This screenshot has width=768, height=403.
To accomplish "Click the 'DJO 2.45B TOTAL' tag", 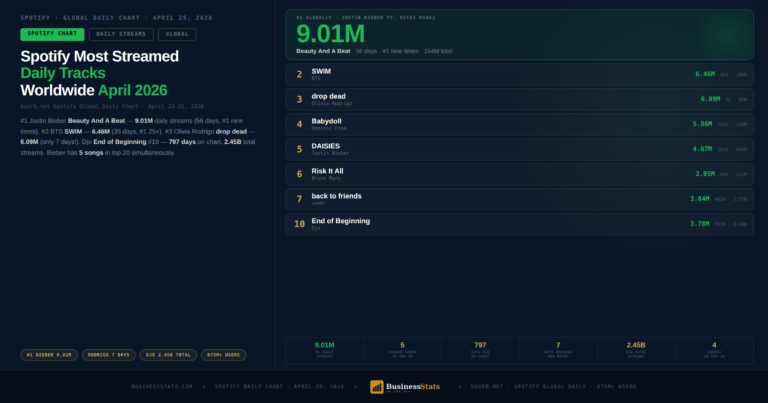I will coord(168,355).
